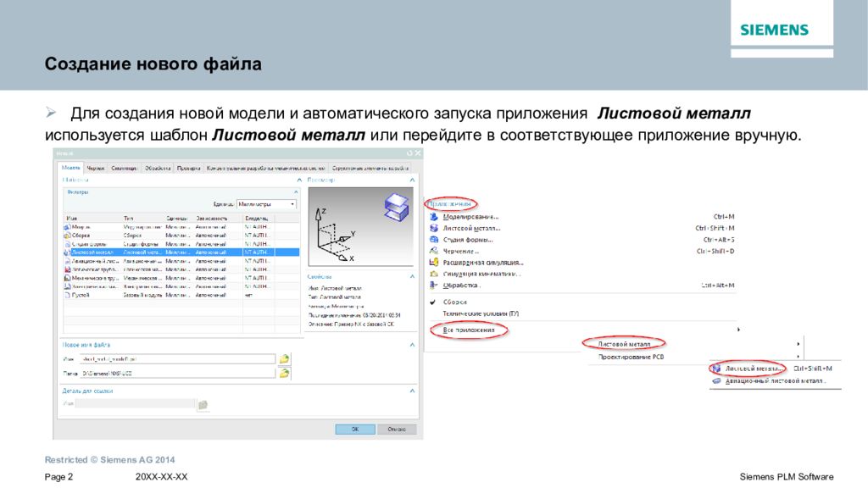Click the Симуляция кинематики menu icon
The width and height of the screenshot is (868, 488).
point(434,274)
